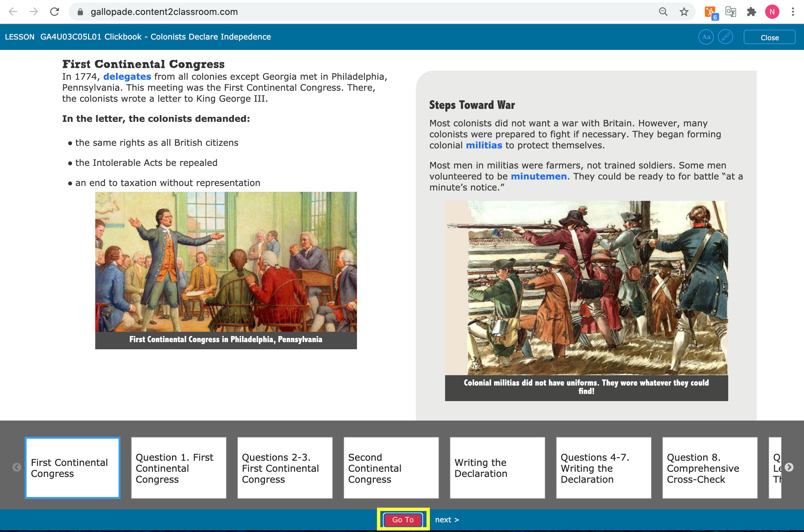804x532 pixels.
Task: Open the extensions puzzle piece menu
Action: coord(752,12)
